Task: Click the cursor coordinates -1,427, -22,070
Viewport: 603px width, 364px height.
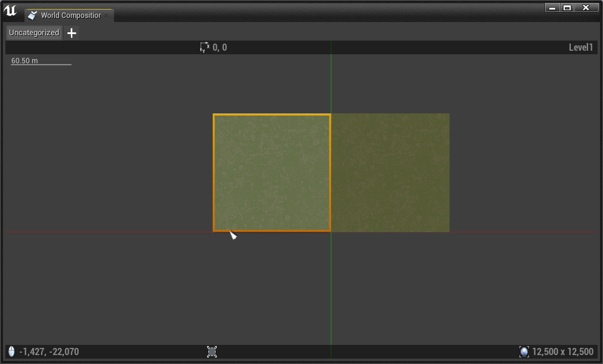Action: point(49,351)
